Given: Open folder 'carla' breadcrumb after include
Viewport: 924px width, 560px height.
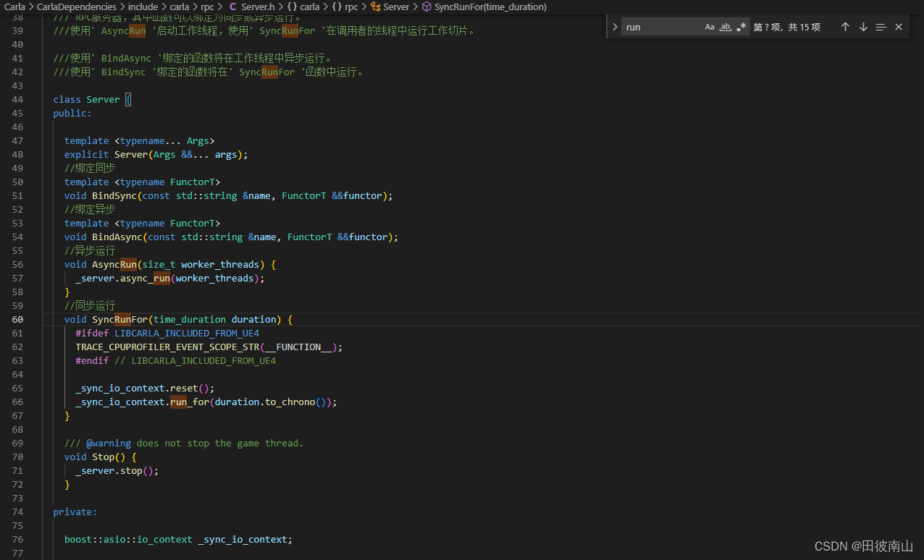Looking at the screenshot, I should 179,7.
